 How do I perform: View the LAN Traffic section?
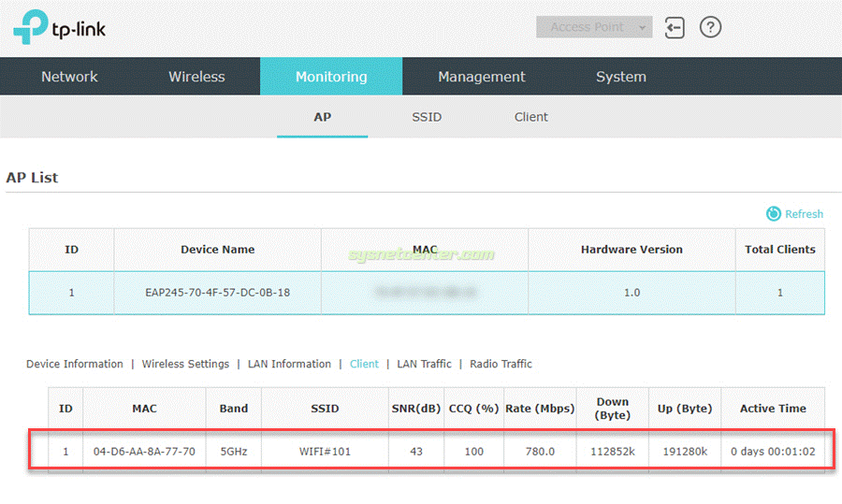[x=424, y=364]
